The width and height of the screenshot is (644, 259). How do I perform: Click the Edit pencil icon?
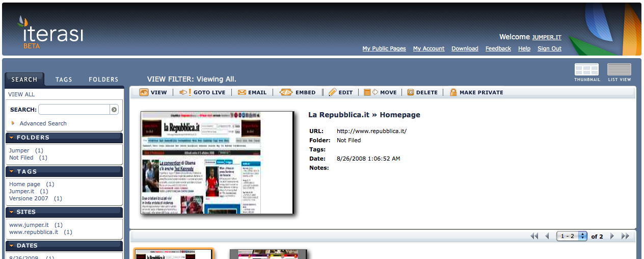coord(333,92)
